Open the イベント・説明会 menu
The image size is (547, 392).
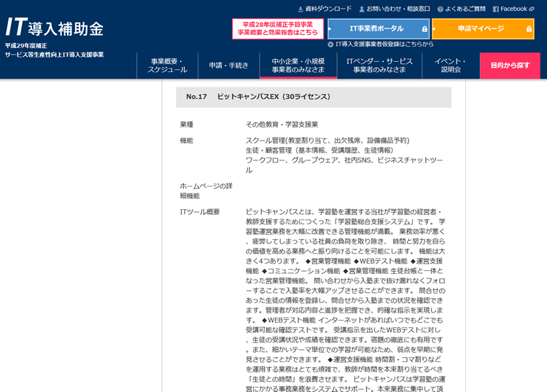451,66
